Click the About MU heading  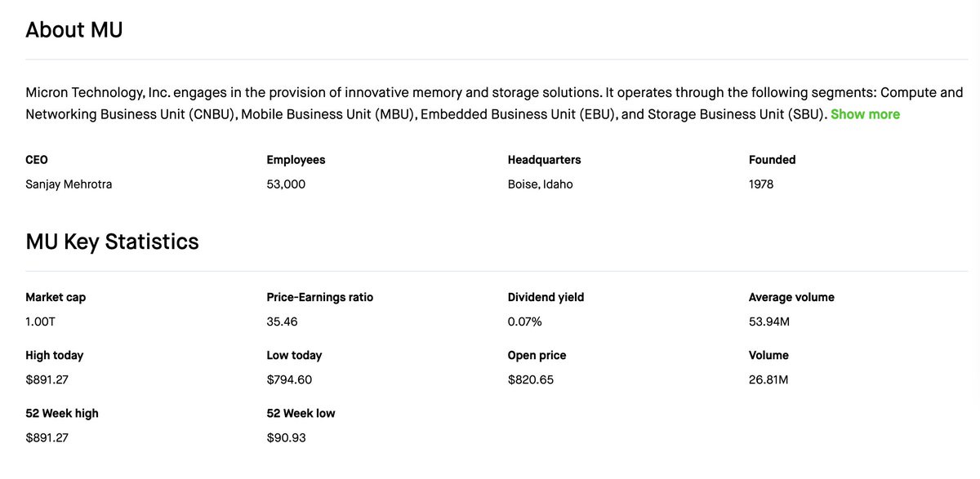74,30
